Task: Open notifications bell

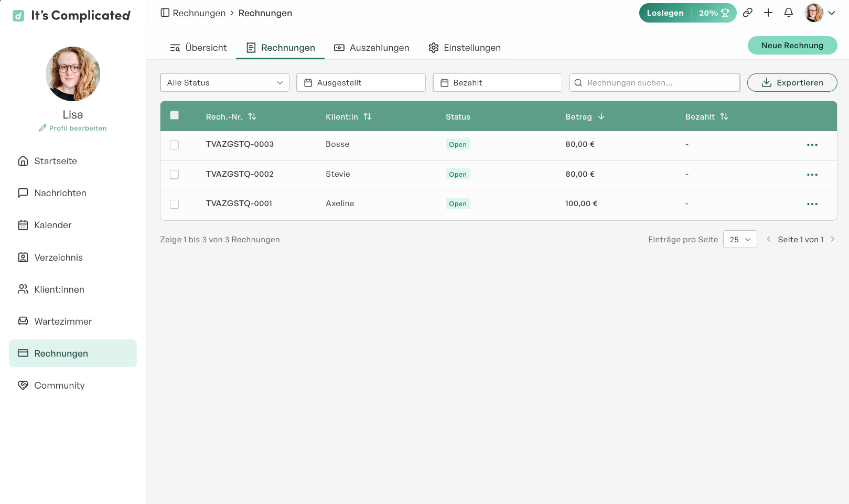Action: tap(789, 13)
